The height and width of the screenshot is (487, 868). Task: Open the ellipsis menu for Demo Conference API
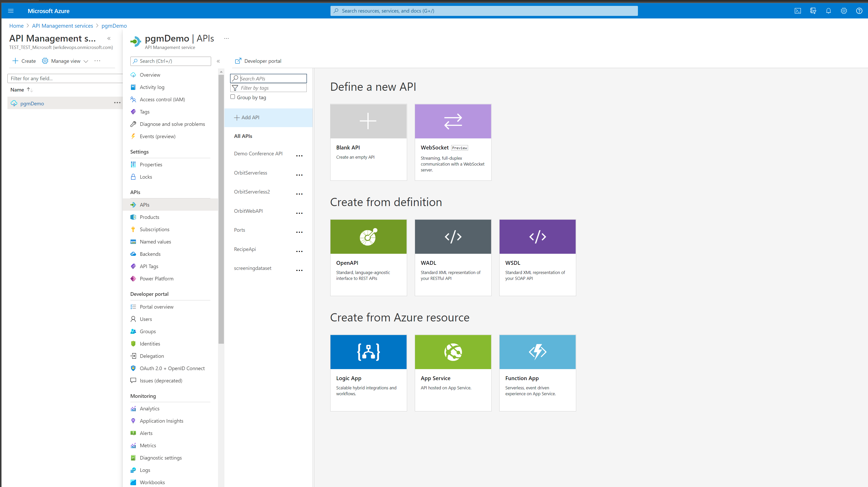tap(299, 155)
